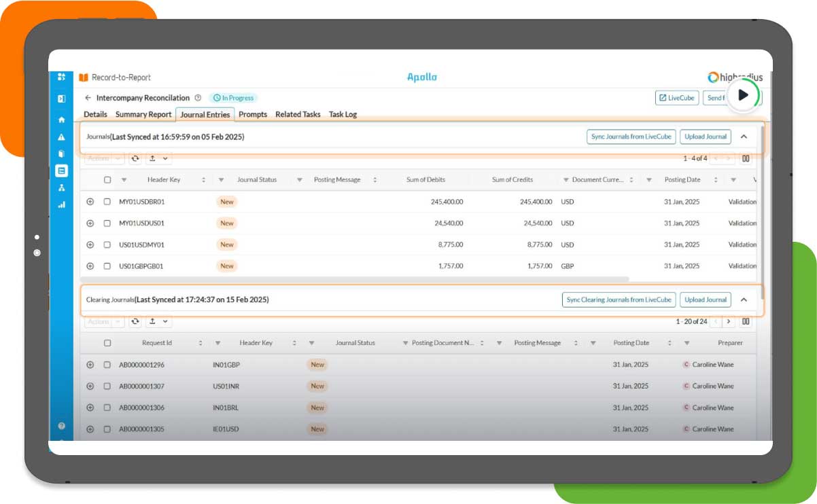
Task: Refresh the Journals table using the refresh icon
Action: pyautogui.click(x=135, y=158)
